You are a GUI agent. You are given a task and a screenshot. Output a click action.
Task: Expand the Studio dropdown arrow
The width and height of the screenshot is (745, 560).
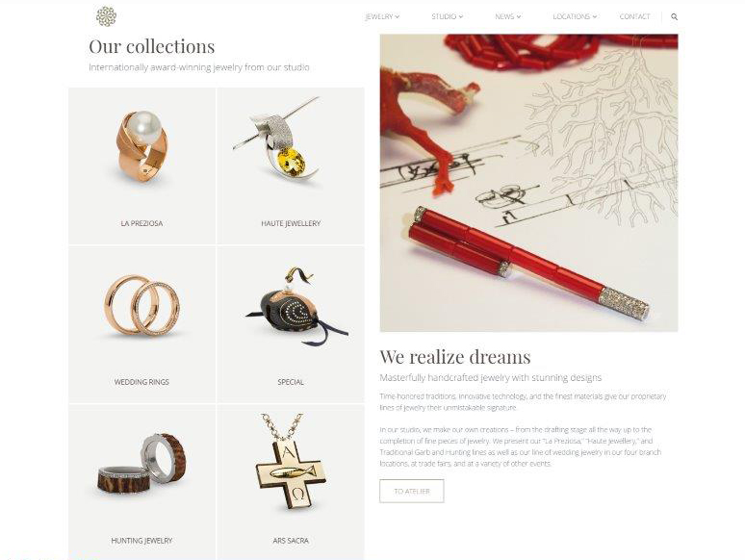[461, 16]
